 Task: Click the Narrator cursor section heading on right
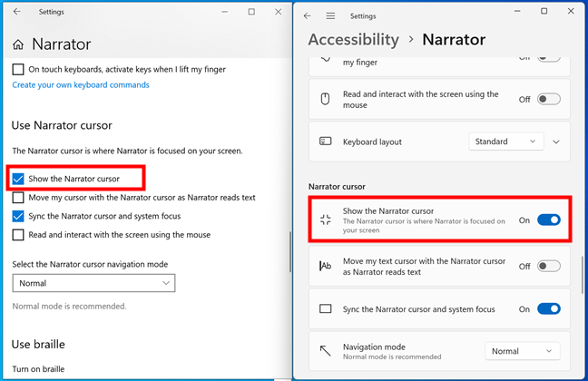(337, 186)
